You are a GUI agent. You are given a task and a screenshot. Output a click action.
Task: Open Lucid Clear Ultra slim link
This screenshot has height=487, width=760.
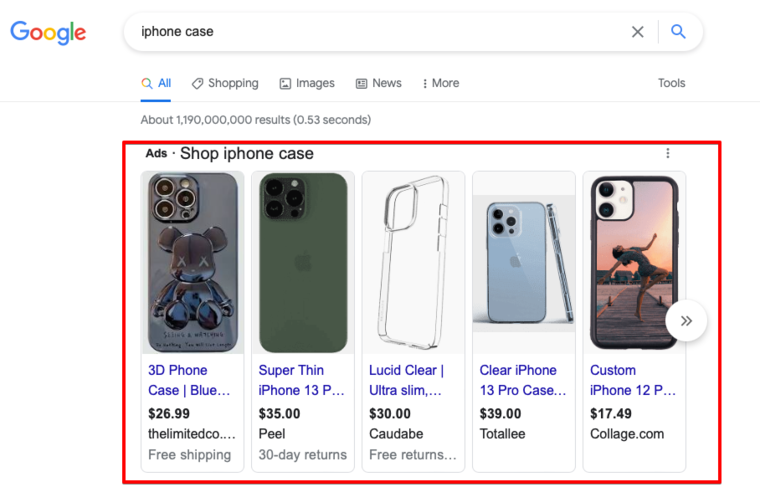click(x=406, y=380)
